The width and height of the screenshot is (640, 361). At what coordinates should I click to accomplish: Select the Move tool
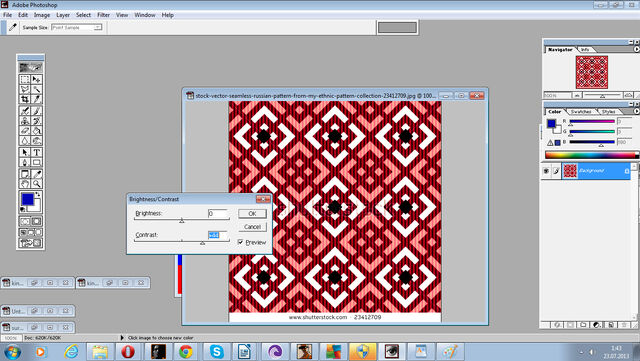pyautogui.click(x=36, y=80)
